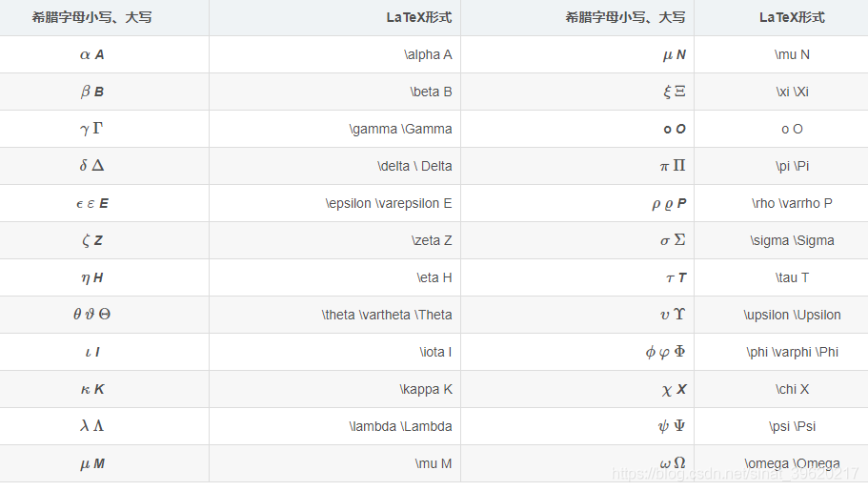The width and height of the screenshot is (868, 491).
Task: Select the \beta B LaTeX text
Action: (x=431, y=92)
